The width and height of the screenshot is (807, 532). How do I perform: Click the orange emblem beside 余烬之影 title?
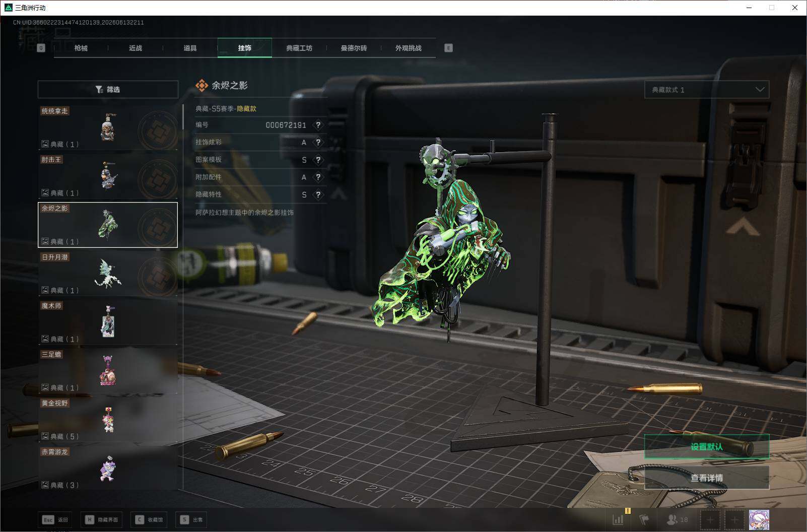click(x=201, y=86)
